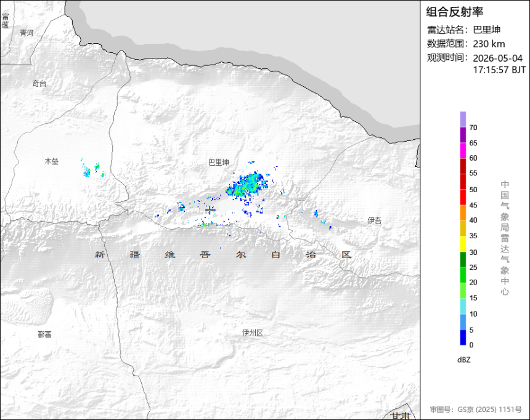Viewport: 530px width, 420px height.
Task: Click the 木垒 map label
Action: pos(52,161)
